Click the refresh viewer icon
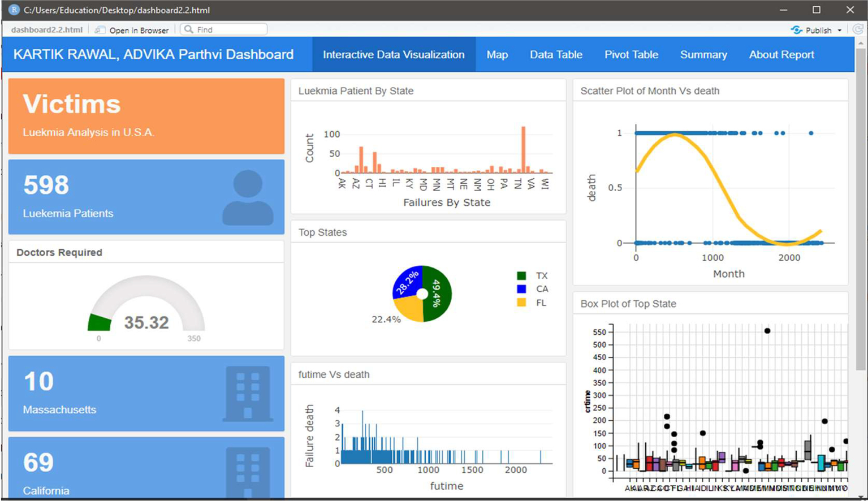868x501 pixels. [858, 29]
